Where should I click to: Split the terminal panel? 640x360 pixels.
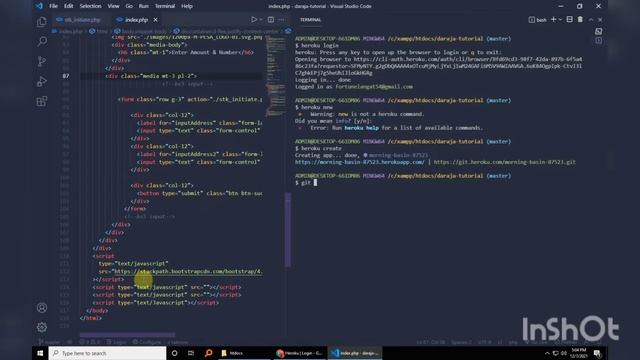tap(569, 20)
